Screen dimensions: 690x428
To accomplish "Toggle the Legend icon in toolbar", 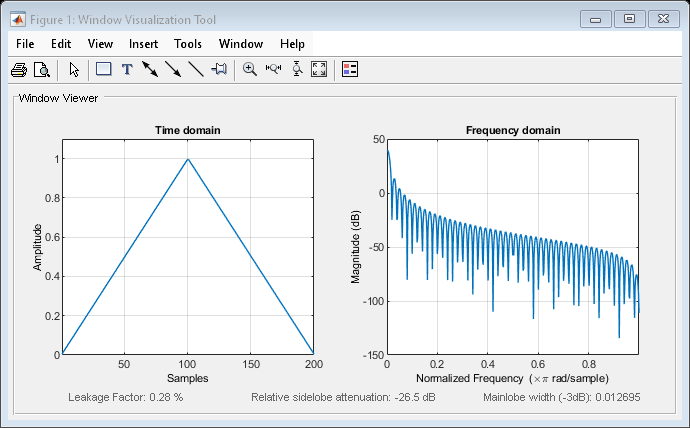I will (350, 69).
